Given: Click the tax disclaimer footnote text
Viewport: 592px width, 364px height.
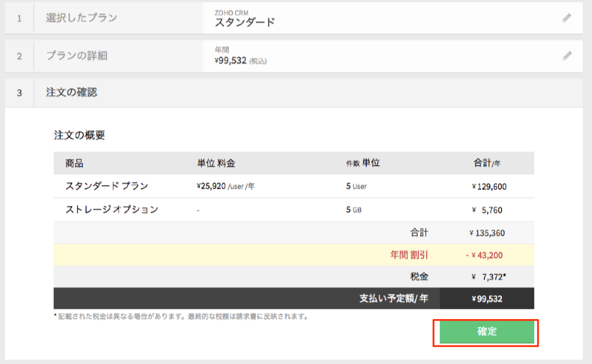Looking at the screenshot, I should [181, 315].
